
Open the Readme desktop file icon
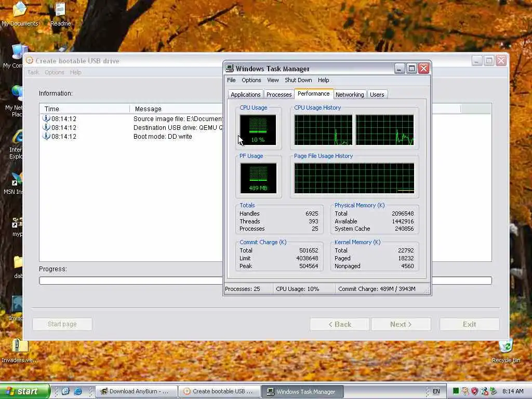[x=60, y=14]
